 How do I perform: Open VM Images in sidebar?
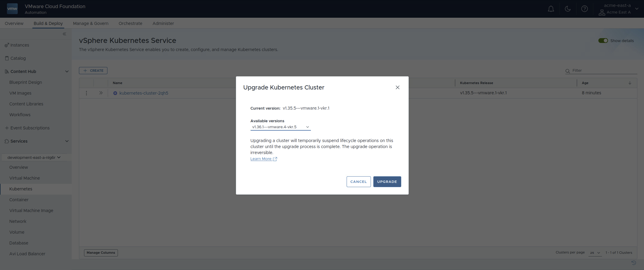coord(20,93)
